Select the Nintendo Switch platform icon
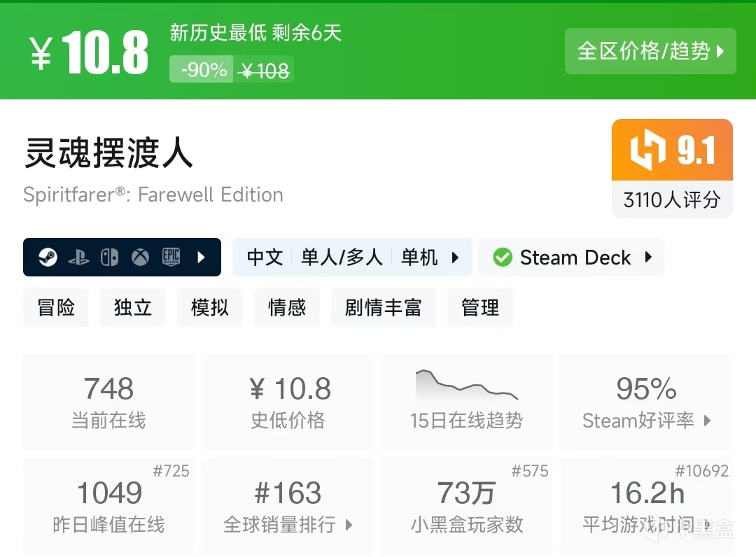756x557 pixels. click(x=110, y=258)
